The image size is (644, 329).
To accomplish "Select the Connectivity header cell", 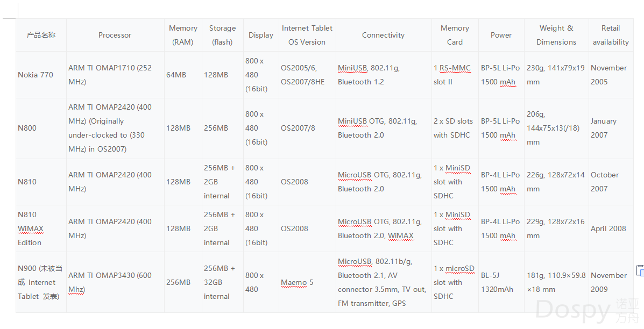I will click(x=384, y=35).
